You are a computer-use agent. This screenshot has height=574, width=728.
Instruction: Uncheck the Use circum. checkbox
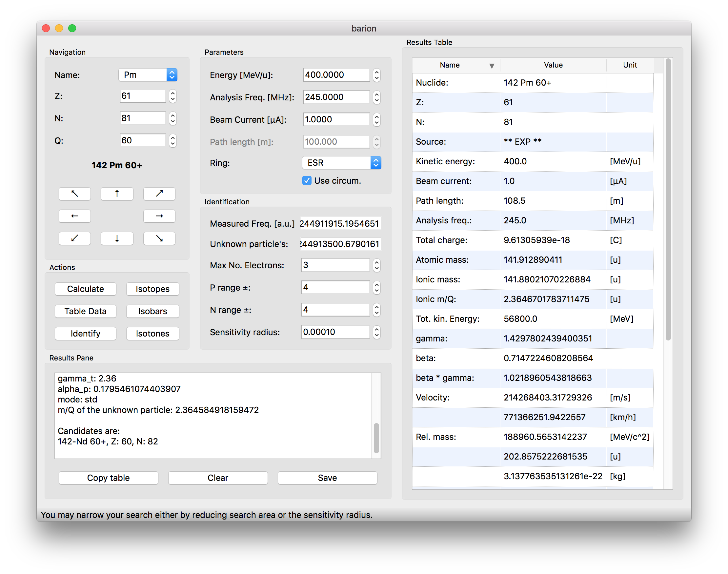[x=307, y=181]
